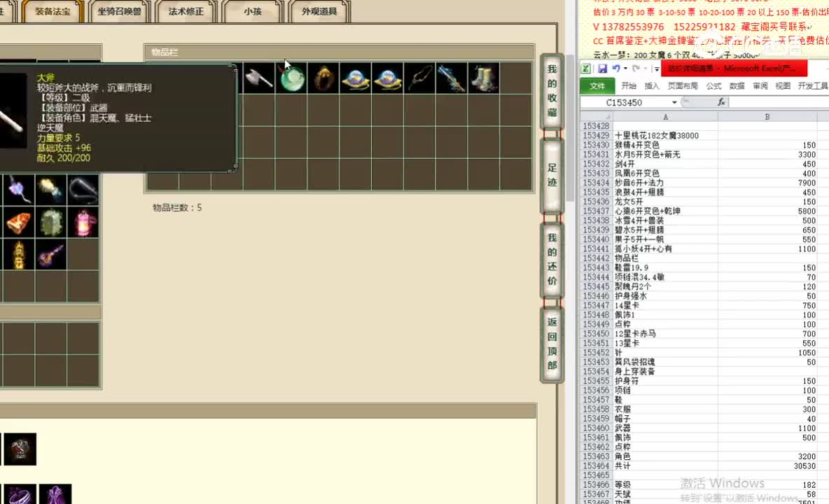The height and width of the screenshot is (504, 829).
Task: Click the 返回顶部 side button
Action: [552, 344]
